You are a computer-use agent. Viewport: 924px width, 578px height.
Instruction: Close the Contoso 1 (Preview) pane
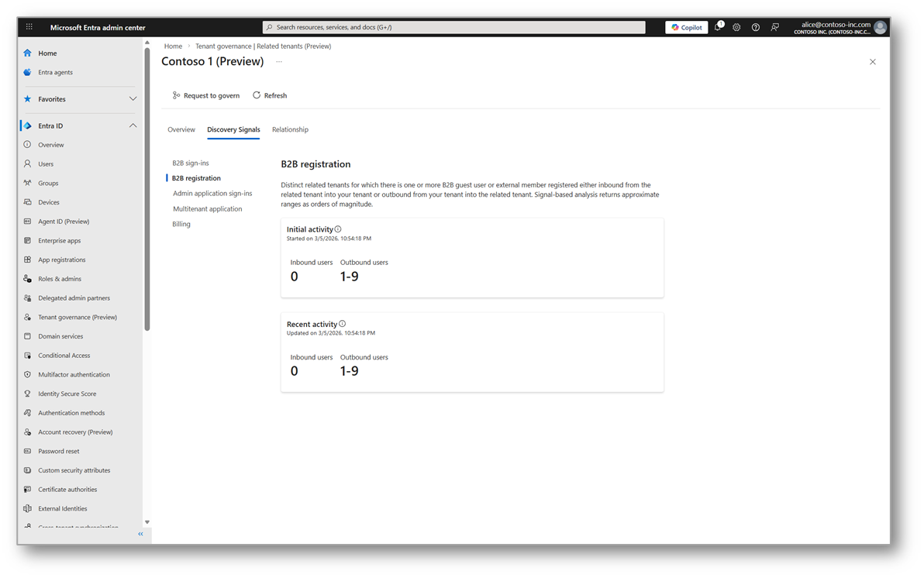(x=873, y=62)
